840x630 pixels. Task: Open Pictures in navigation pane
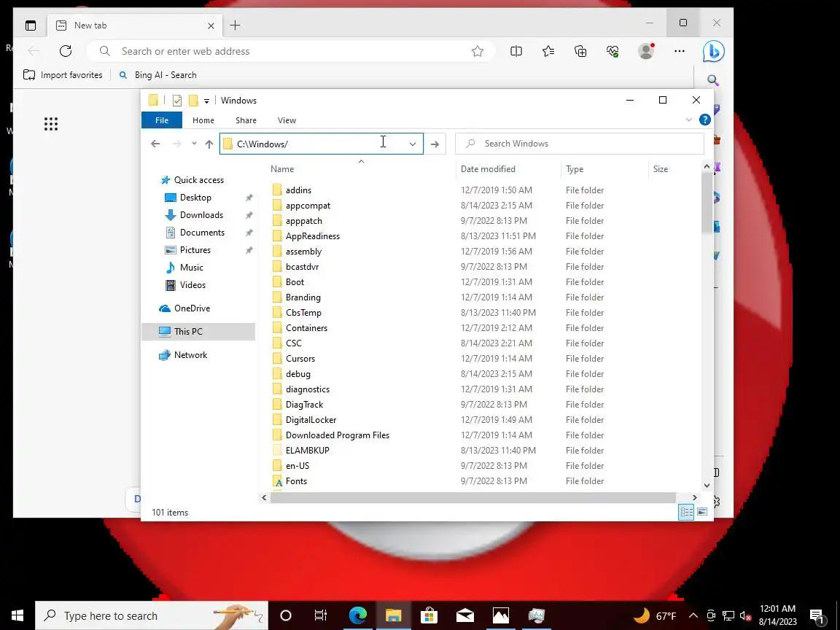tap(195, 250)
